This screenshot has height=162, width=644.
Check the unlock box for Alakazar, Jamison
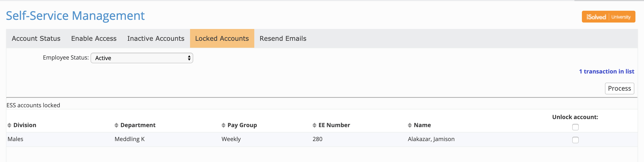575,139
